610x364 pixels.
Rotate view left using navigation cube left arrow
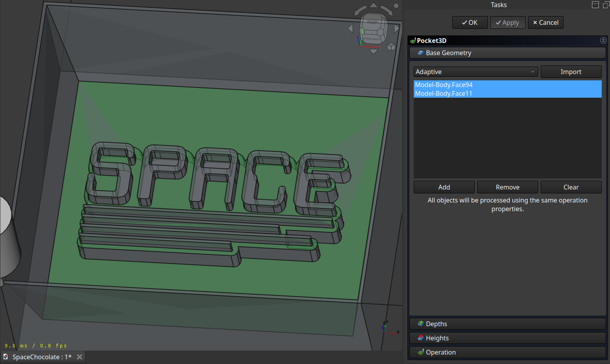[350, 28]
